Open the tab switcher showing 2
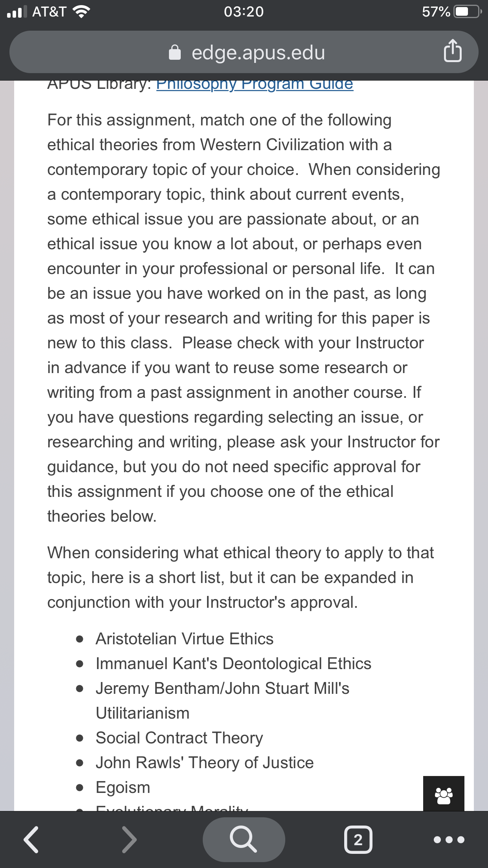This screenshot has width=488, height=868. 358,840
